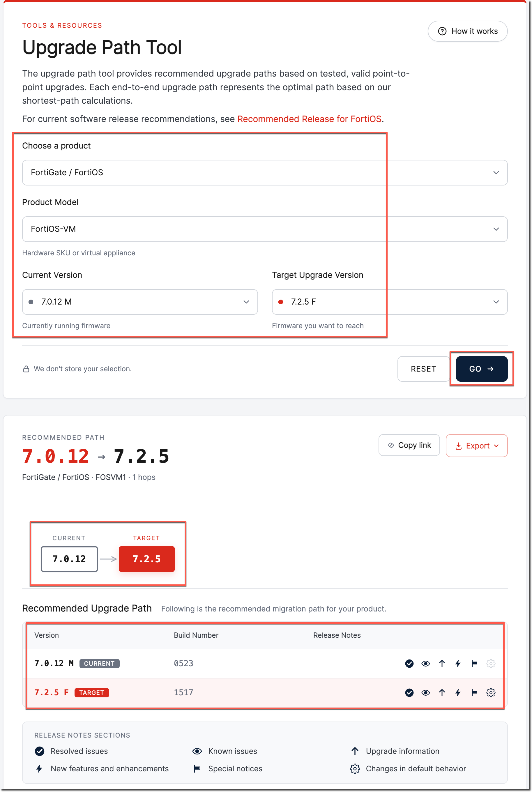Open the Current Version dropdown
This screenshot has height=792, width=532.
point(140,302)
